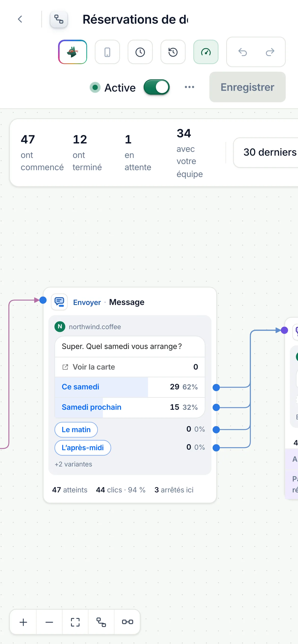Click the clock schedule icon

tap(140, 52)
